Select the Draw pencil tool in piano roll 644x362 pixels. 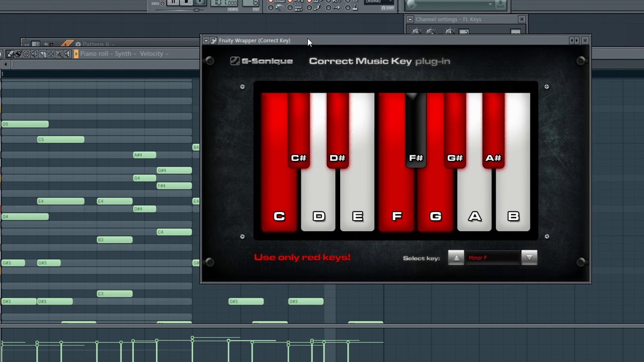[x=10, y=54]
